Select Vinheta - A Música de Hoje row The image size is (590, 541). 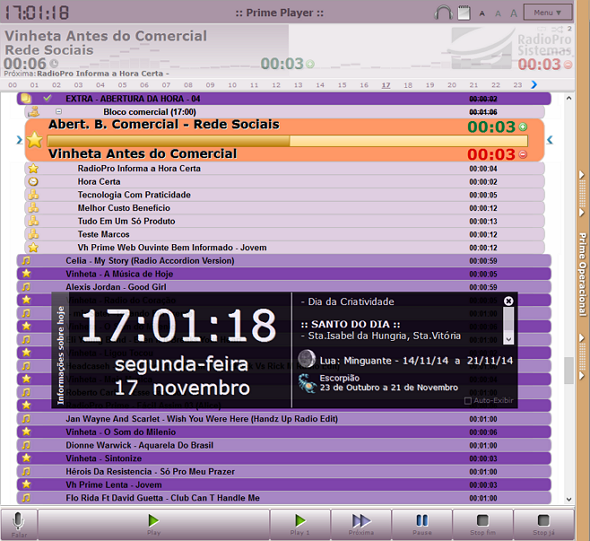[x=284, y=274]
